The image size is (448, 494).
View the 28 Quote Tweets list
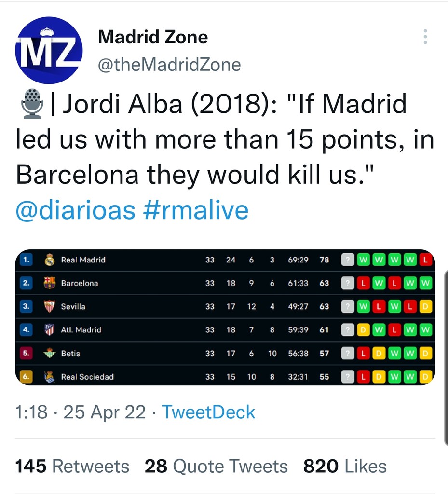tap(216, 467)
